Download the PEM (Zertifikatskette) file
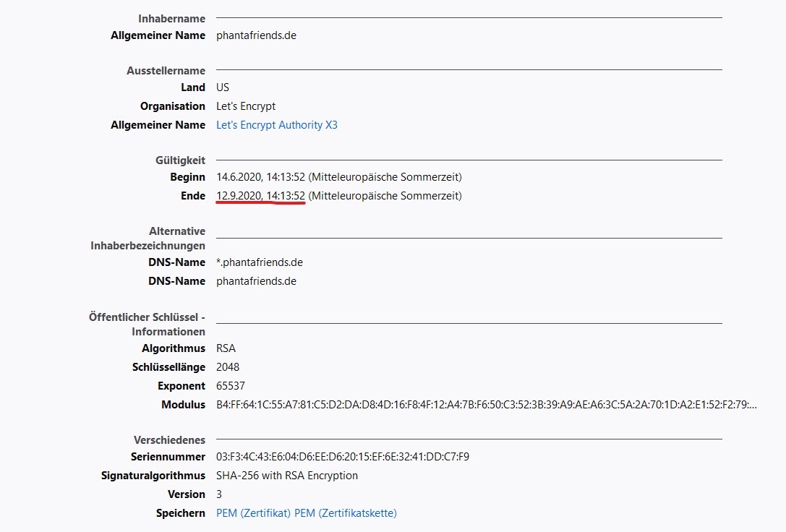The width and height of the screenshot is (786, 532). coord(346,513)
